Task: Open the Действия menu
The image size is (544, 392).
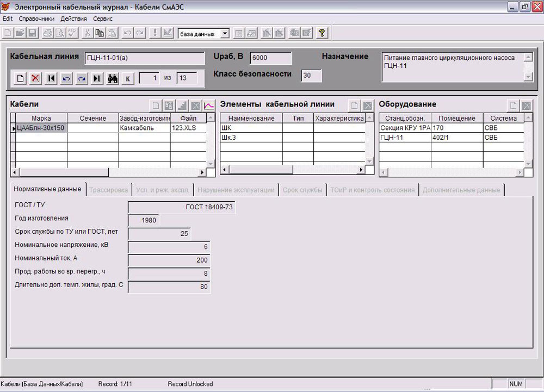Action: click(x=73, y=18)
